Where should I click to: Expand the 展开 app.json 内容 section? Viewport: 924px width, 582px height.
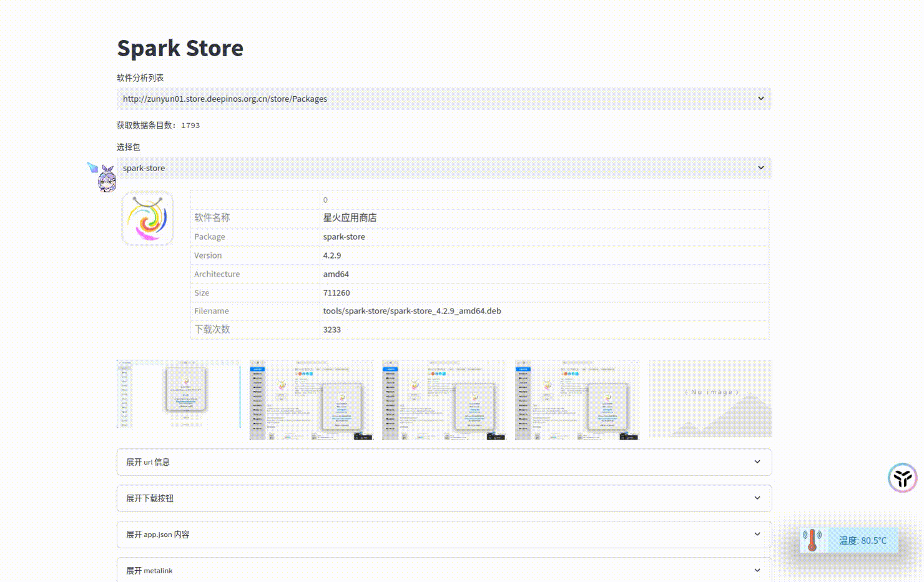click(x=445, y=535)
